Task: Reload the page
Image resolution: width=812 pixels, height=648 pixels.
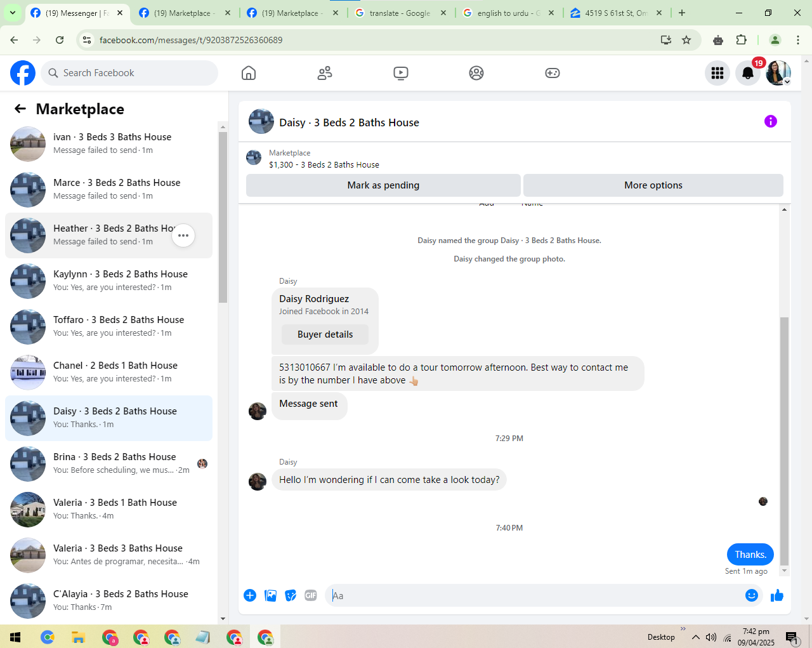Action: point(60,40)
